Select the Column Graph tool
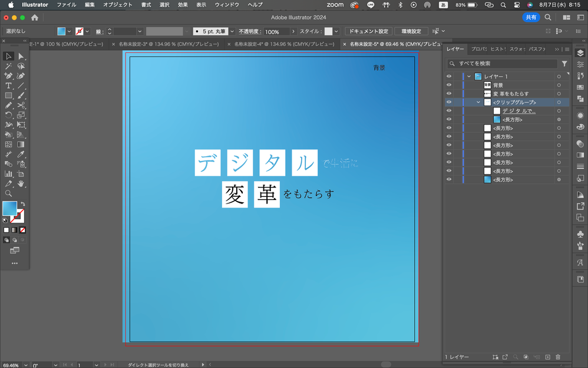This screenshot has width=588, height=368. pyautogui.click(x=8, y=174)
